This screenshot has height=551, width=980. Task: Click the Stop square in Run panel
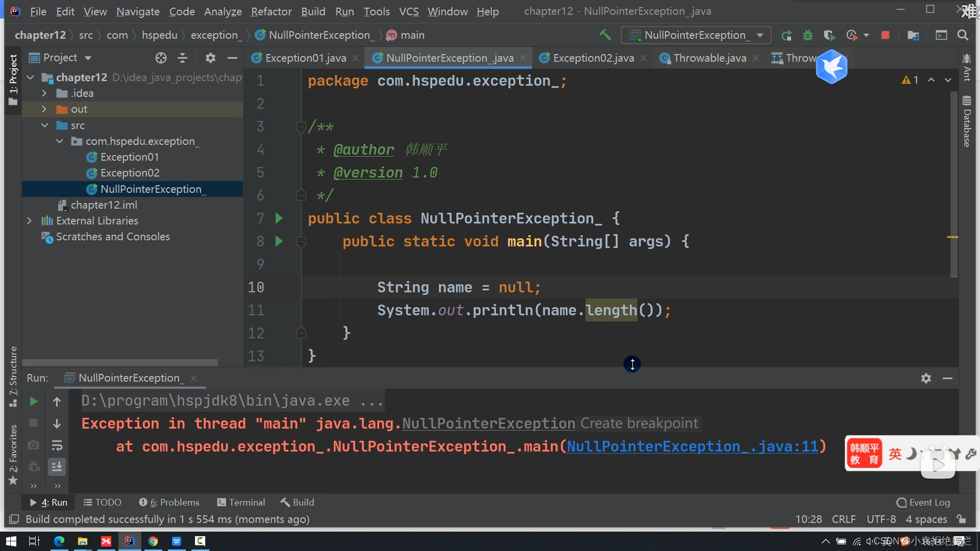(x=33, y=423)
